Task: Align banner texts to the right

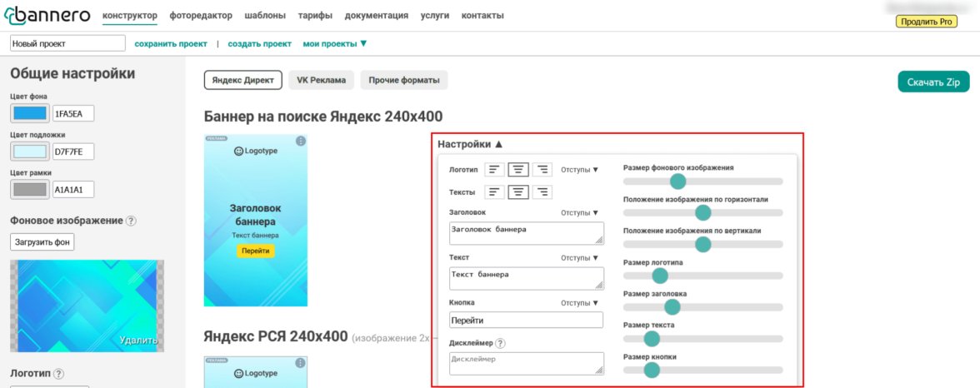Action: (542, 192)
